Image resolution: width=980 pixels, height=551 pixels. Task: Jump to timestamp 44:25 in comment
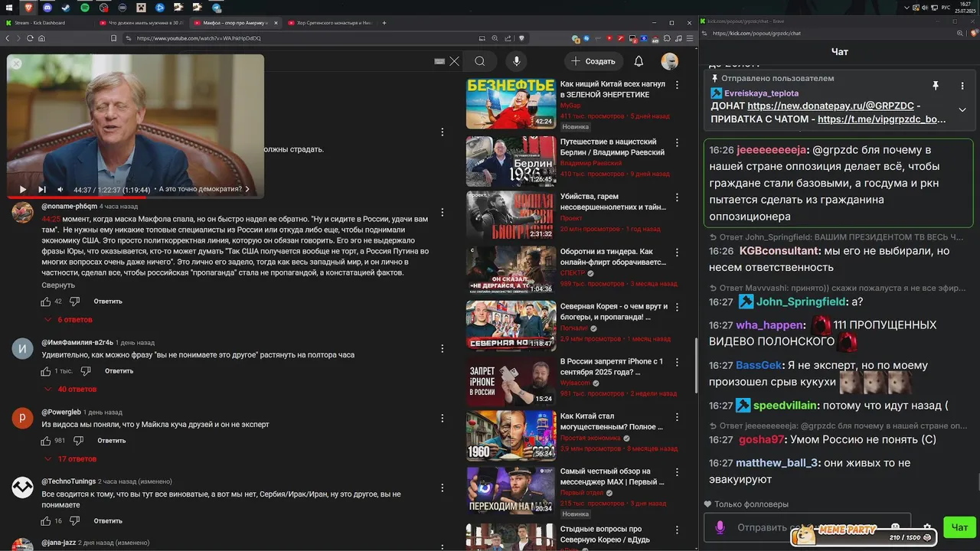[x=51, y=219]
